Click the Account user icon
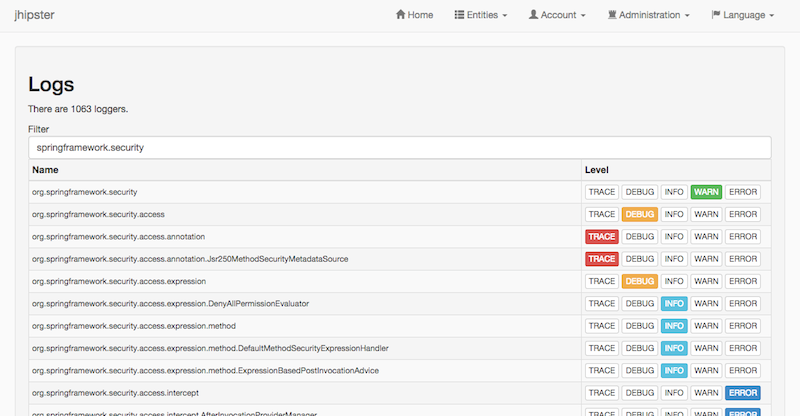Image resolution: width=800 pixels, height=416 pixels. (533, 15)
